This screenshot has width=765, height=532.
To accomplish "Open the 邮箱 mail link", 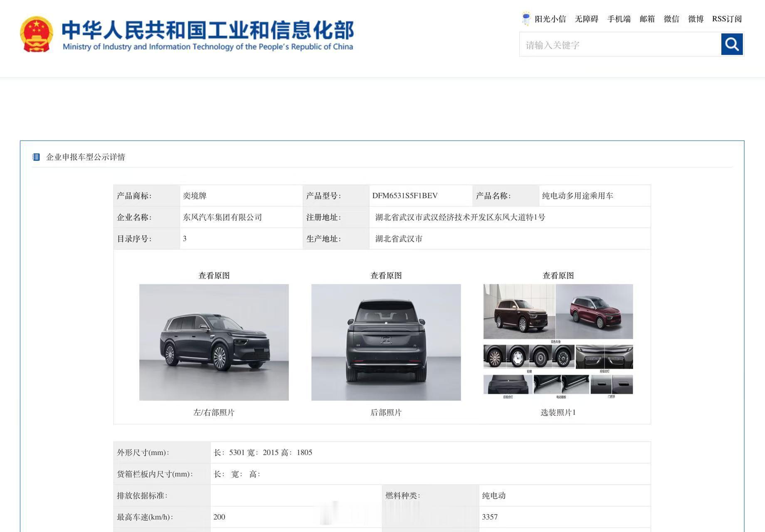I will point(647,19).
